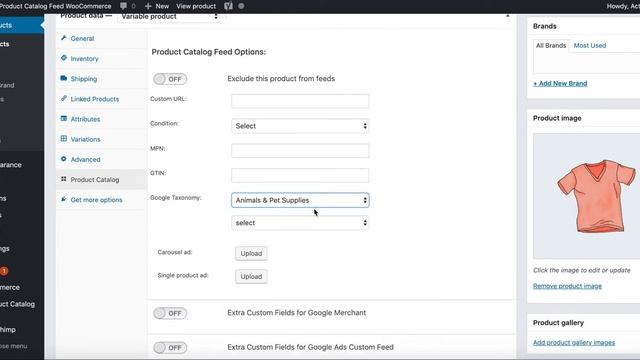Image resolution: width=640 pixels, height=360 pixels.
Task: Click the Collapse menu sidebar item
Action: 13,346
